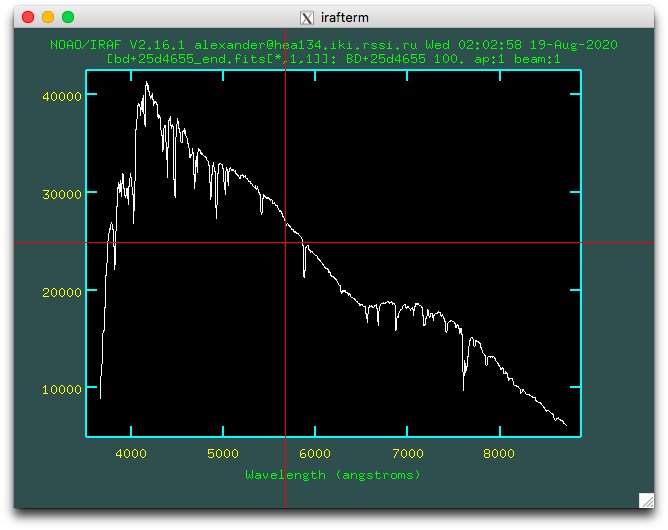The height and width of the screenshot is (530, 668).
Task: Click the 10000 flux axis label
Action: tap(62, 389)
